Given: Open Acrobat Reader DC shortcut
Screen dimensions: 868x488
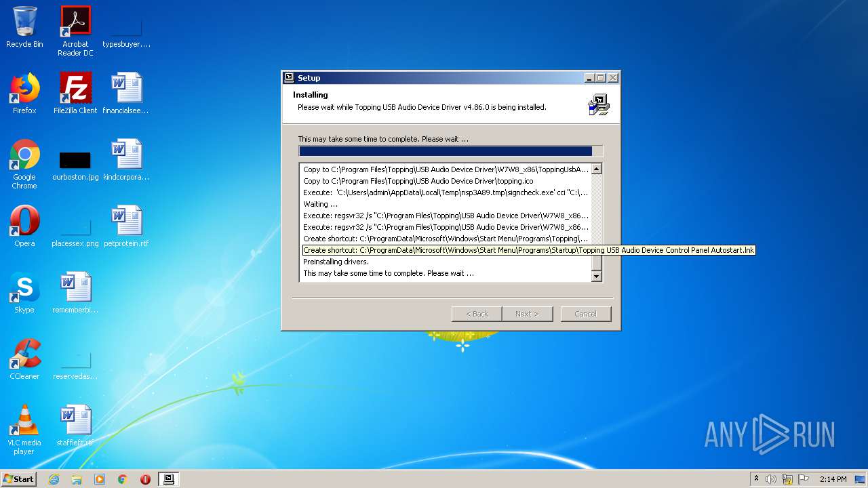Looking at the screenshot, I should point(75,30).
